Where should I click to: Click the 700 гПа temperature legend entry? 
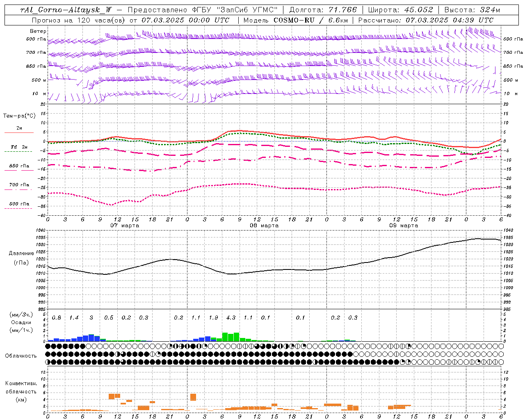19,185
